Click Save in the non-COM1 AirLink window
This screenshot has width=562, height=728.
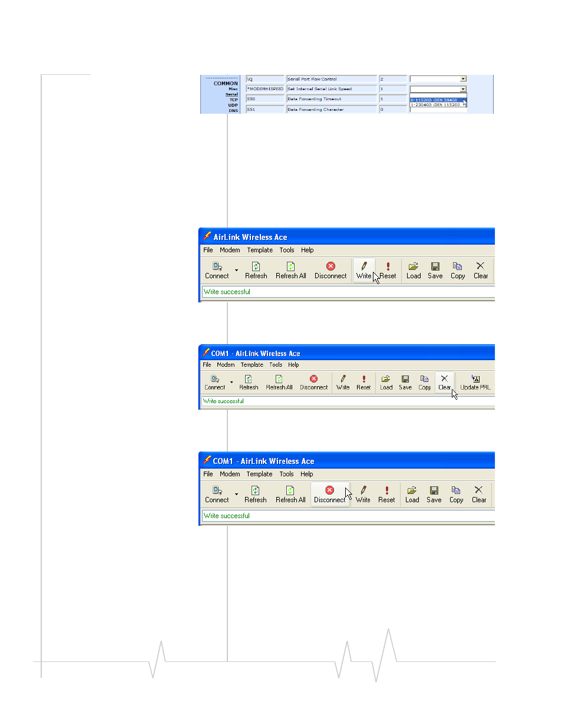[x=435, y=271]
